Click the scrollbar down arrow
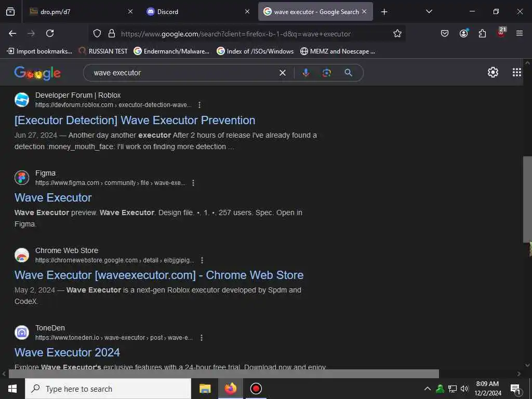The width and height of the screenshot is (532, 399). click(x=527, y=365)
